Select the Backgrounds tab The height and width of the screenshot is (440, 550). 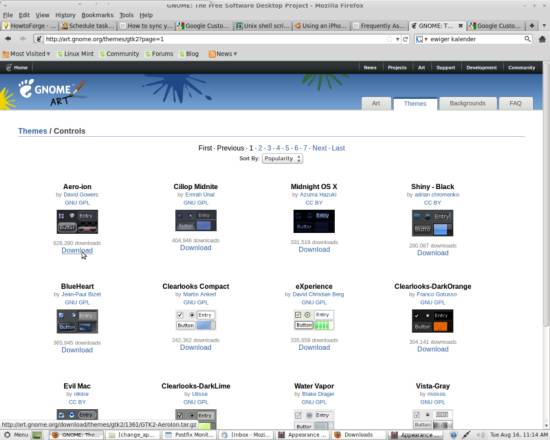[467, 103]
